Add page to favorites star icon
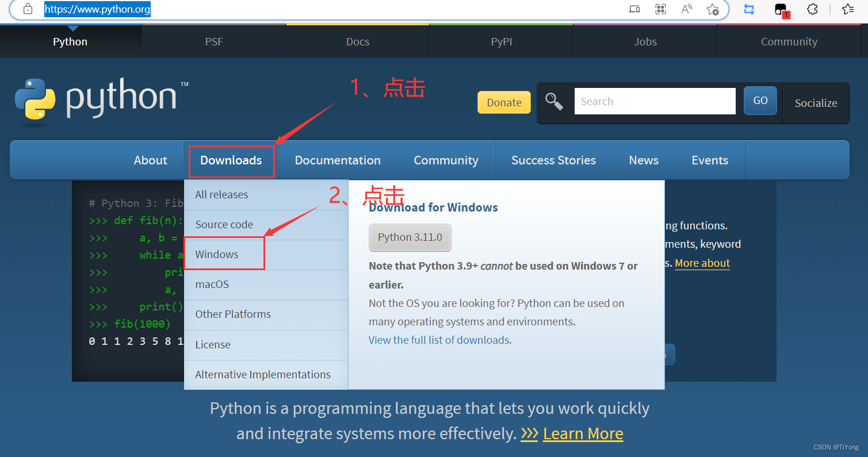 click(713, 9)
